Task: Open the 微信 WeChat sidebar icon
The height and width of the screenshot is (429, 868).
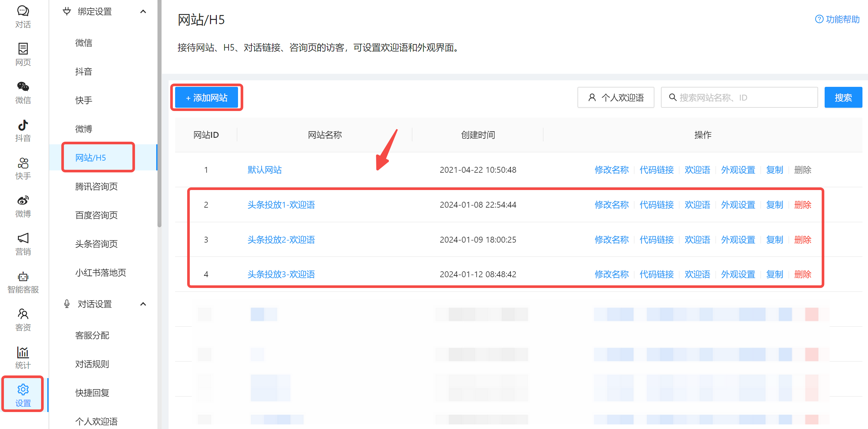Action: [x=23, y=87]
